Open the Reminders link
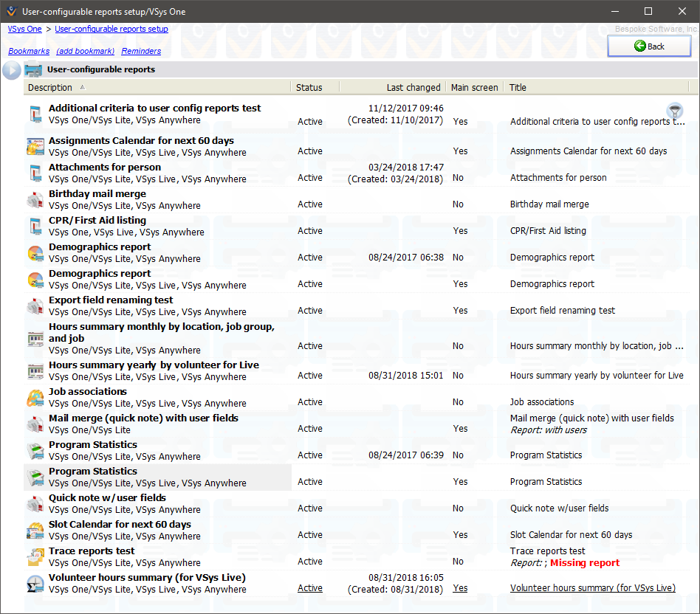700x614 pixels. (141, 51)
